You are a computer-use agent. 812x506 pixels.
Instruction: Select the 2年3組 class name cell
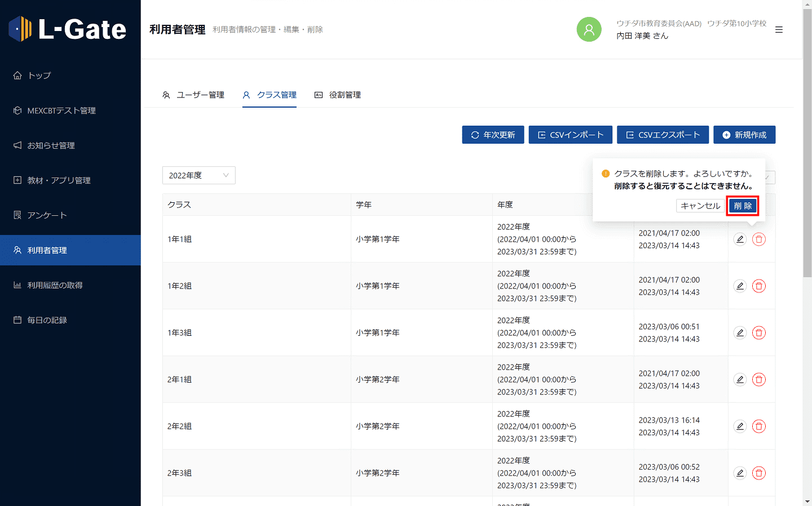[x=257, y=473]
